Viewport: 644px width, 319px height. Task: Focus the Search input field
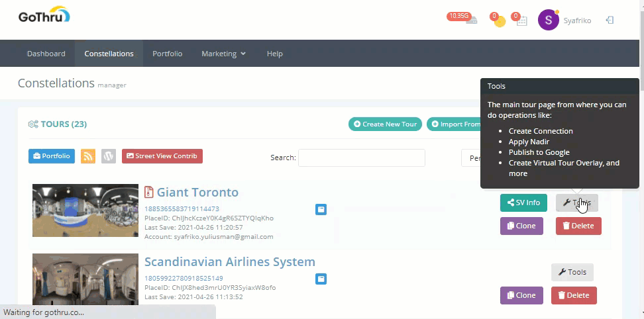362,158
